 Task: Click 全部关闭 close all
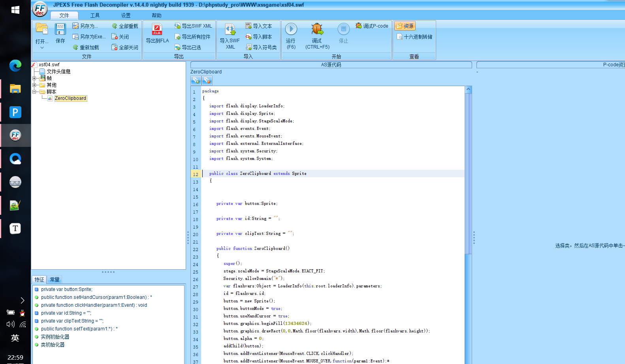point(125,47)
